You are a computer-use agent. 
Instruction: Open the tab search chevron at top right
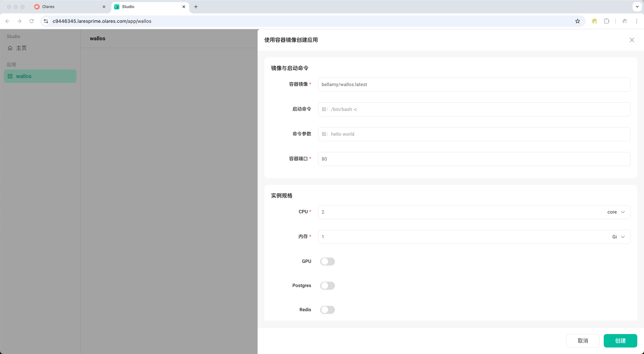637,7
